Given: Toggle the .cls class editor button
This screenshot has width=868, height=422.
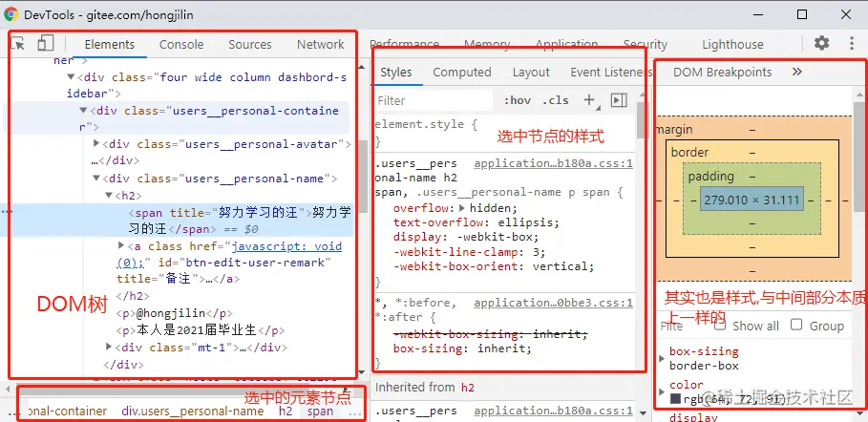Looking at the screenshot, I should click(555, 100).
